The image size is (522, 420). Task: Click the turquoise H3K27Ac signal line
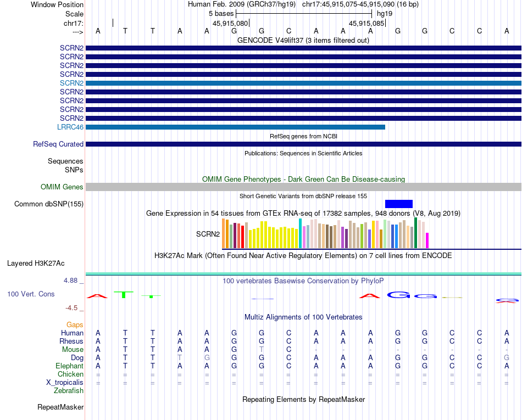click(x=304, y=273)
